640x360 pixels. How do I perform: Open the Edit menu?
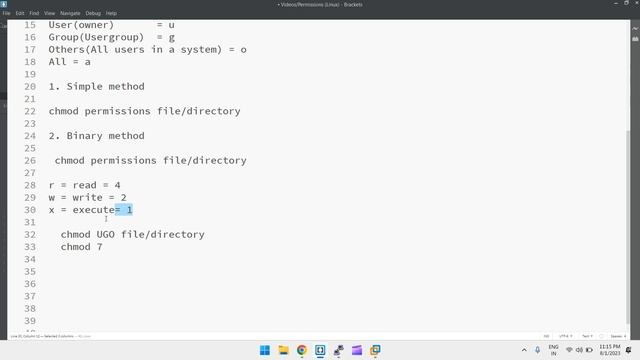point(20,13)
